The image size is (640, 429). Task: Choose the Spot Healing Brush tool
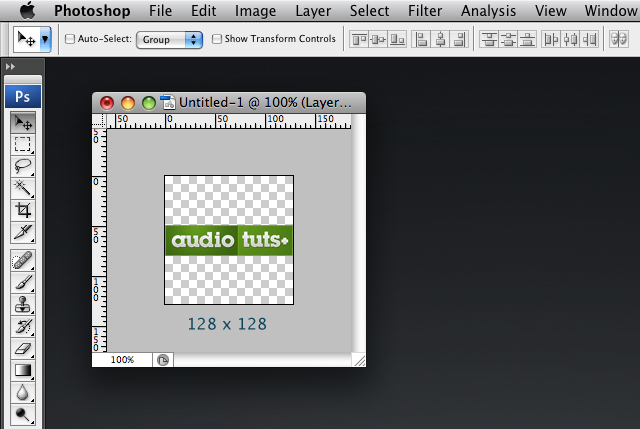(23, 260)
